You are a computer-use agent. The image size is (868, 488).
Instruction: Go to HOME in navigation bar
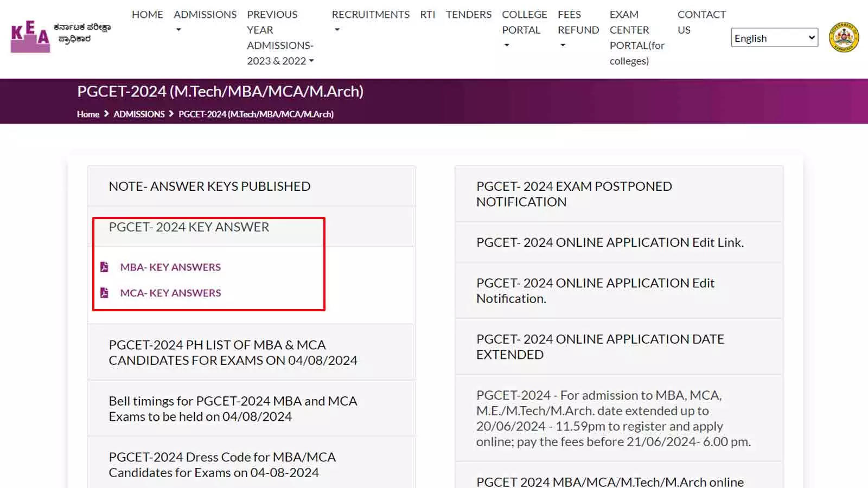(x=147, y=15)
